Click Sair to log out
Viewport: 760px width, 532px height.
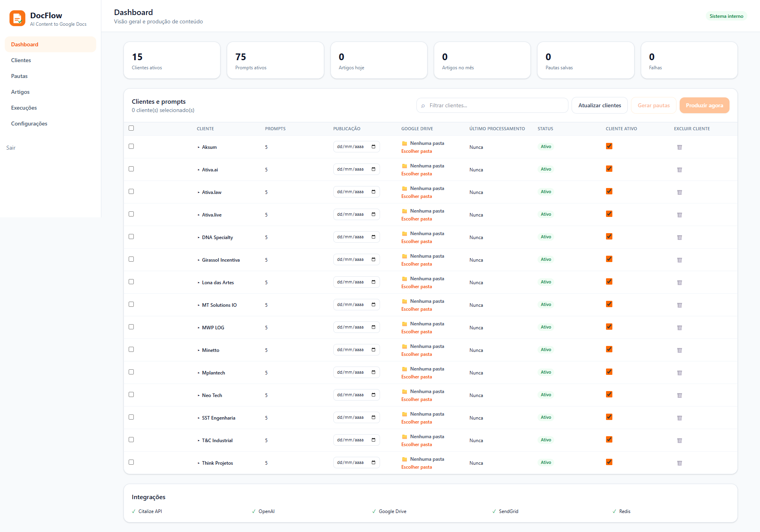11,148
